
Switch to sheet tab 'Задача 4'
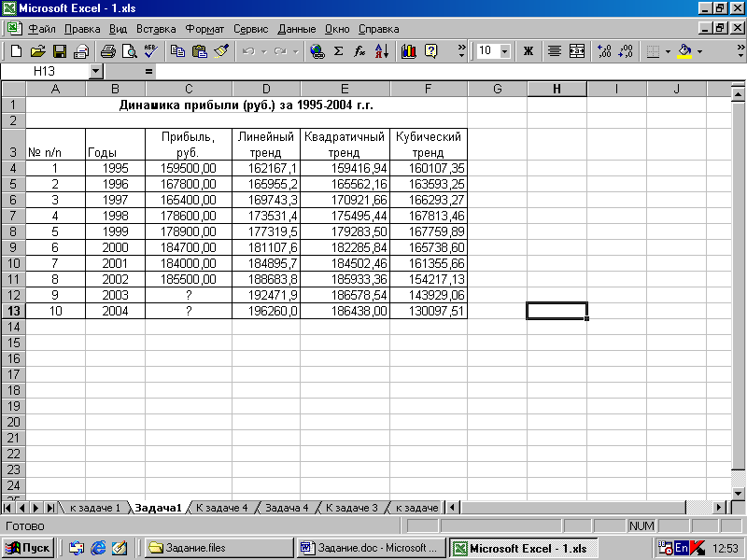[x=287, y=508]
